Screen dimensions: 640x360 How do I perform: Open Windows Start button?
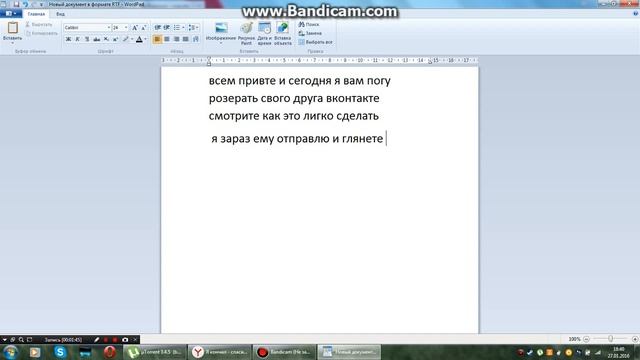click(10, 352)
